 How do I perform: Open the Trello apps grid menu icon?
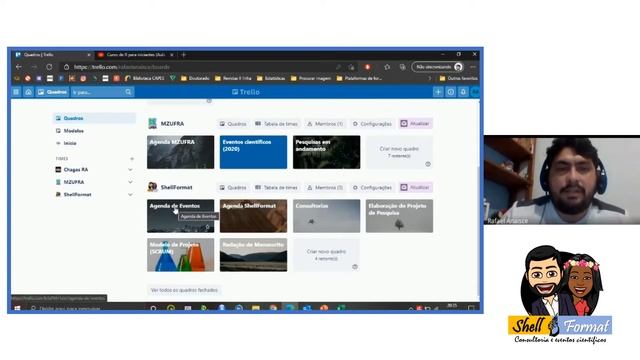(x=16, y=92)
